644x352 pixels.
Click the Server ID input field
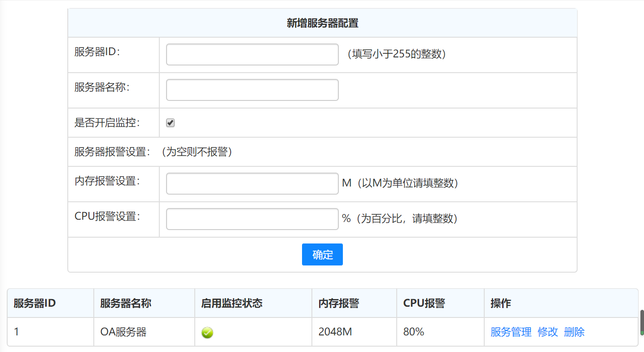click(252, 54)
